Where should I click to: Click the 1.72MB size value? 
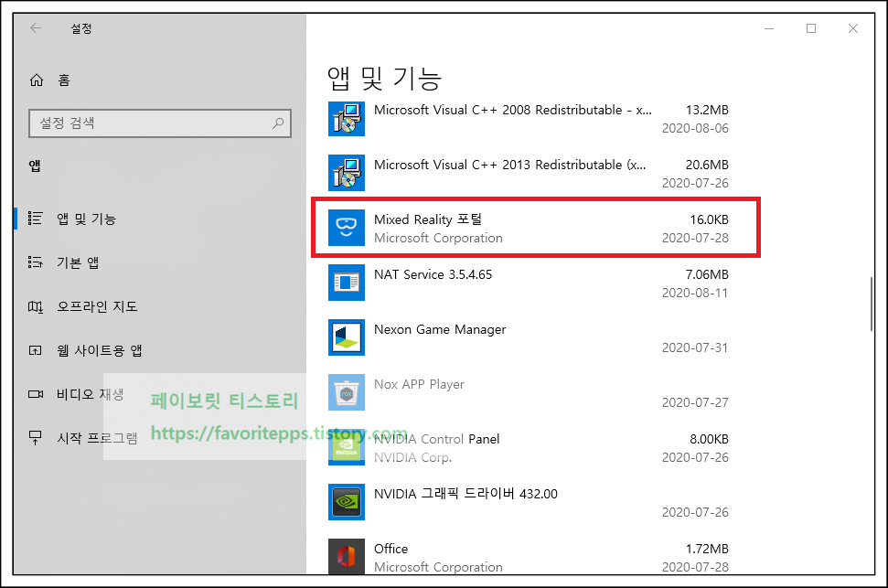click(x=707, y=549)
